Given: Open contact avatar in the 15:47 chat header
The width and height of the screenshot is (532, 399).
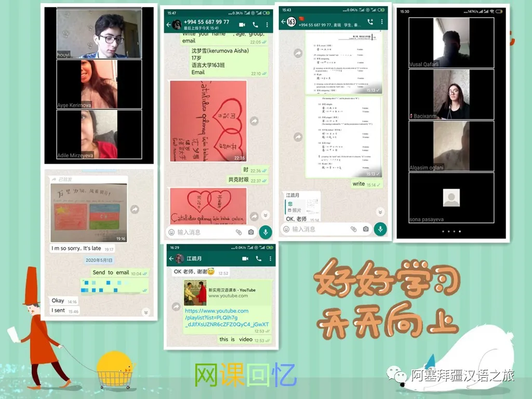Looking at the screenshot, I should (177, 25).
